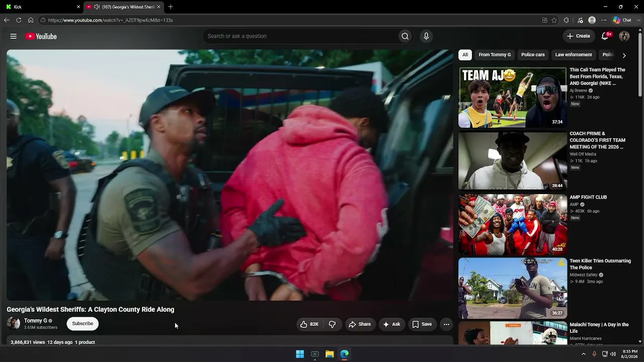The height and width of the screenshot is (362, 644).
Task: Go to the browser home page
Action: pyautogui.click(x=31, y=20)
